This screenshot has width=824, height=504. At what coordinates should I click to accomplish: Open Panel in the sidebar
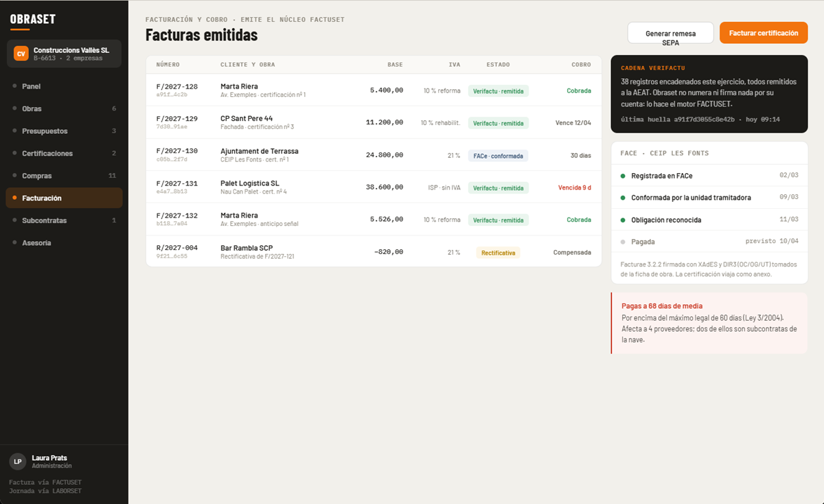click(64, 87)
